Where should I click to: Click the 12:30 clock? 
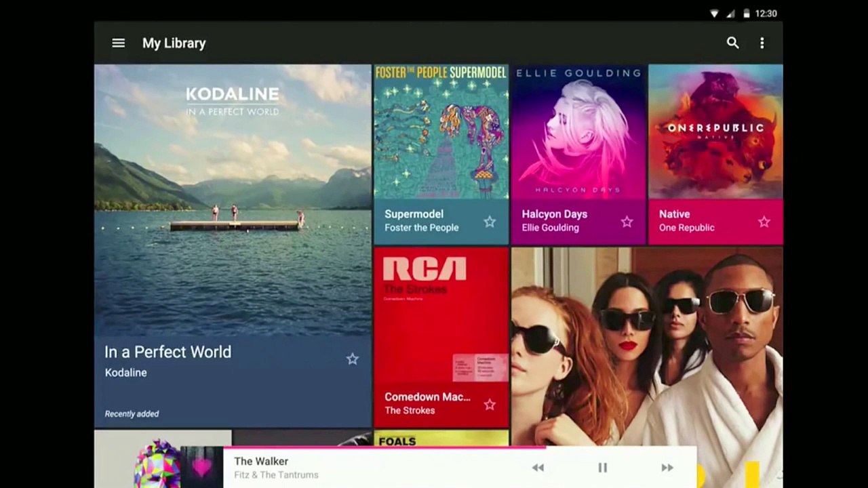[766, 14]
